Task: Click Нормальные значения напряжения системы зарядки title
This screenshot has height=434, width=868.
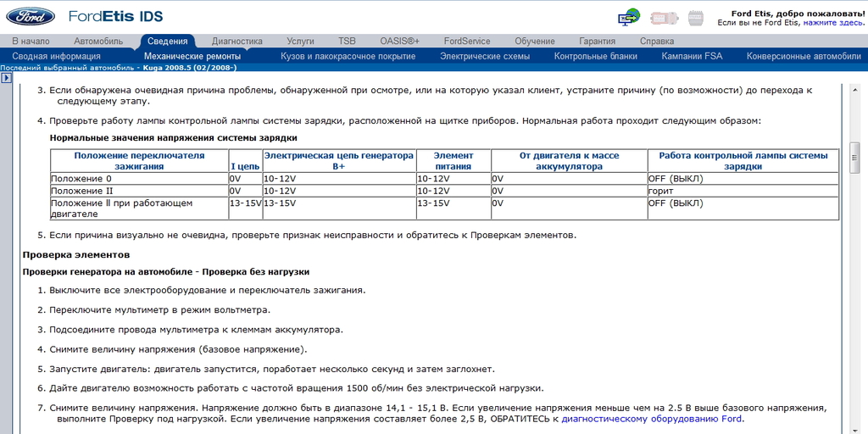Action: 173,138
